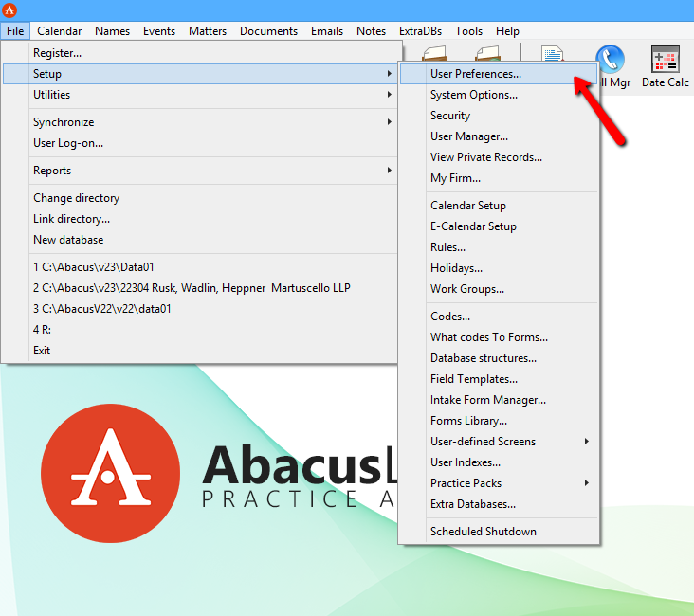Open Database structures...
This screenshot has height=616, width=694.
coord(499,358)
